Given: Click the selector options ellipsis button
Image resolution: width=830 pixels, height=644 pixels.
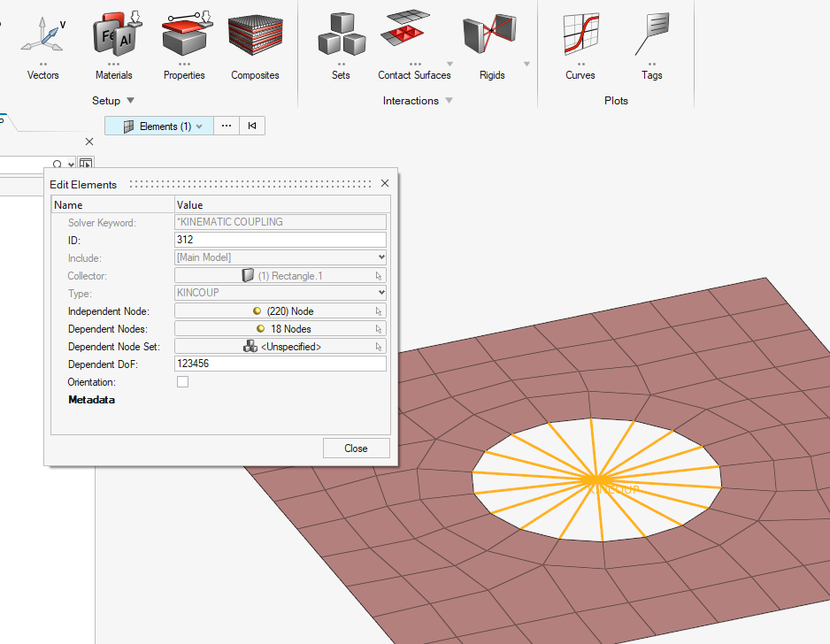Looking at the screenshot, I should [x=227, y=126].
